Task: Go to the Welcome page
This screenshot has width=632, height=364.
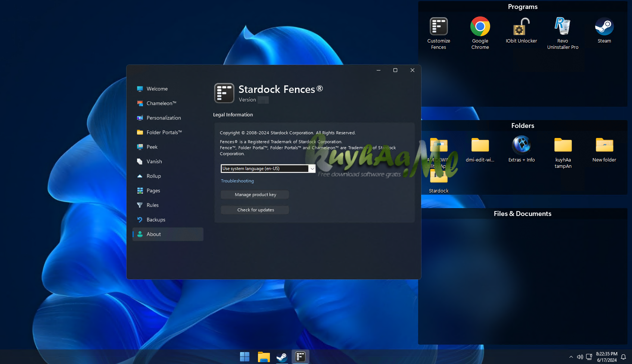Action: pos(168,89)
